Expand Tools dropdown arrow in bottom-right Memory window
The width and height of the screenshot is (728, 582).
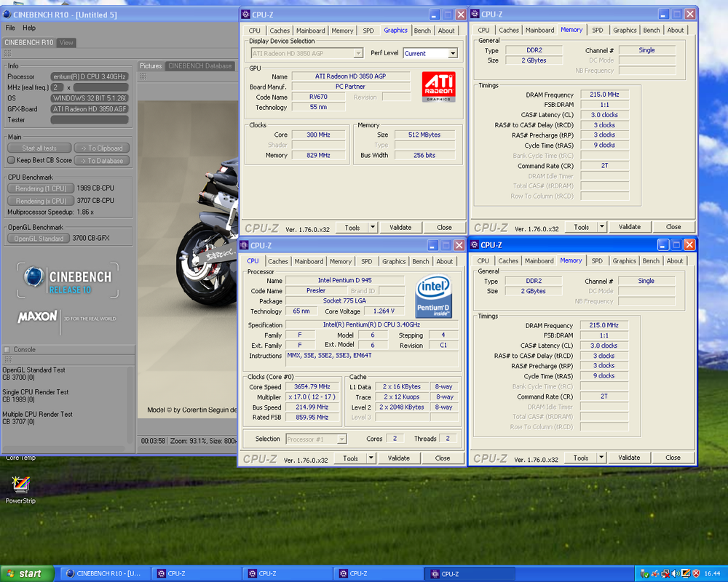601,458
